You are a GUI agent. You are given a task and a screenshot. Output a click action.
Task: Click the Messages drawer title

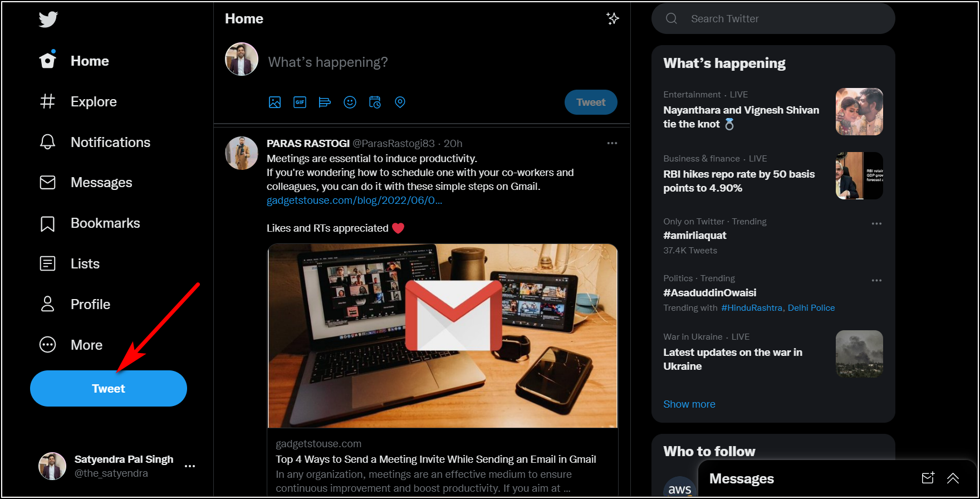coord(742,478)
